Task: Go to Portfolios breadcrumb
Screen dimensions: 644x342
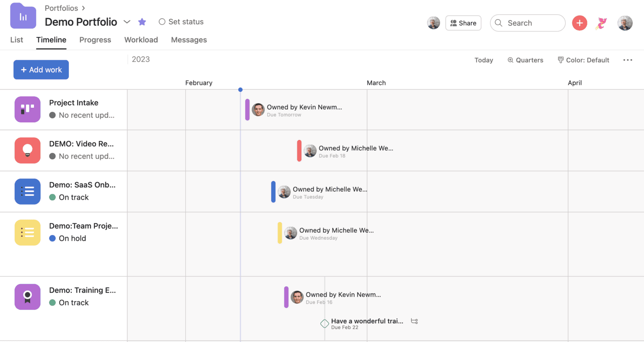Action: (61, 8)
